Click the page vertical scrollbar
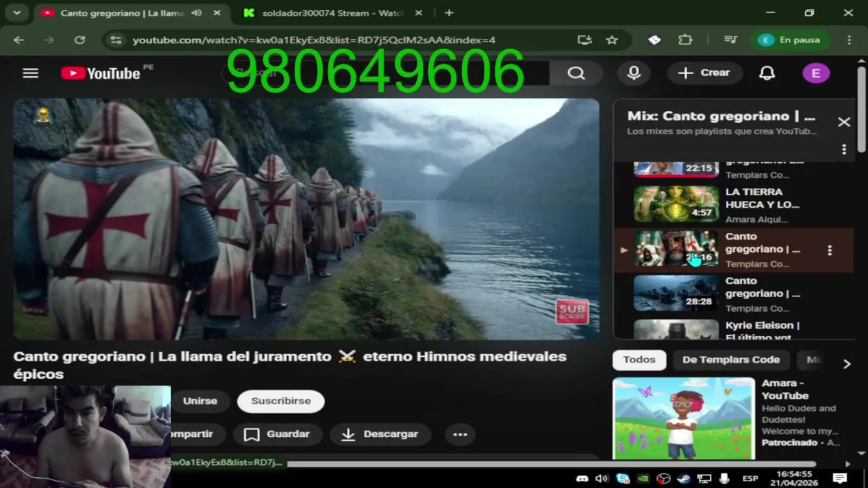The height and width of the screenshot is (488, 868). [861, 108]
